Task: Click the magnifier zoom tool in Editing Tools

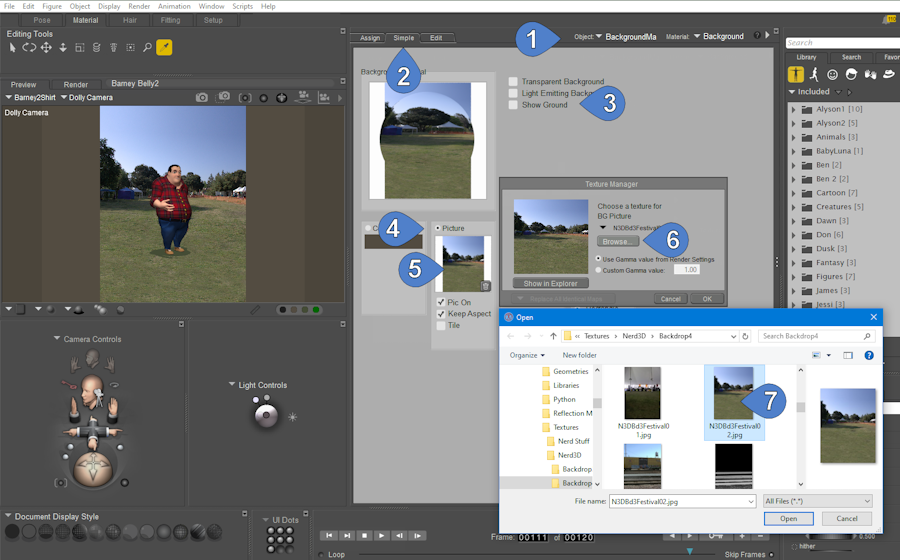Action: (x=147, y=47)
